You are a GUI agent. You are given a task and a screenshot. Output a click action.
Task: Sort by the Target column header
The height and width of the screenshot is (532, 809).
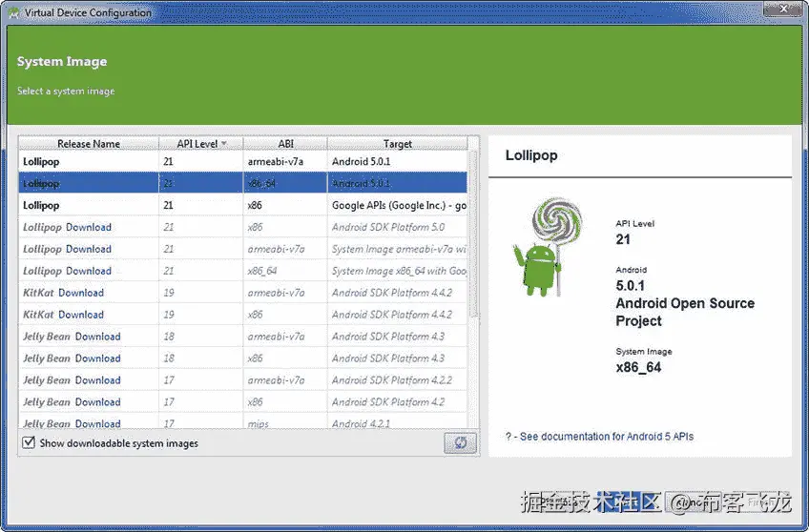397,143
